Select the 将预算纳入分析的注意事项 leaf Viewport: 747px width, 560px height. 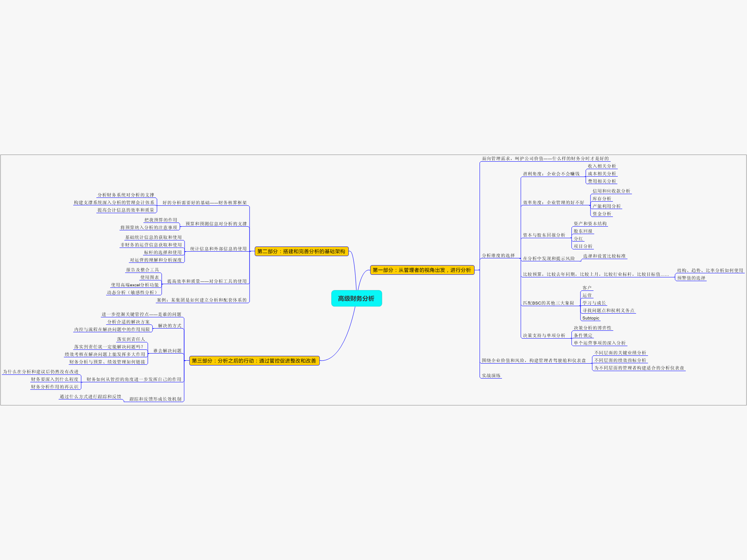(149, 228)
